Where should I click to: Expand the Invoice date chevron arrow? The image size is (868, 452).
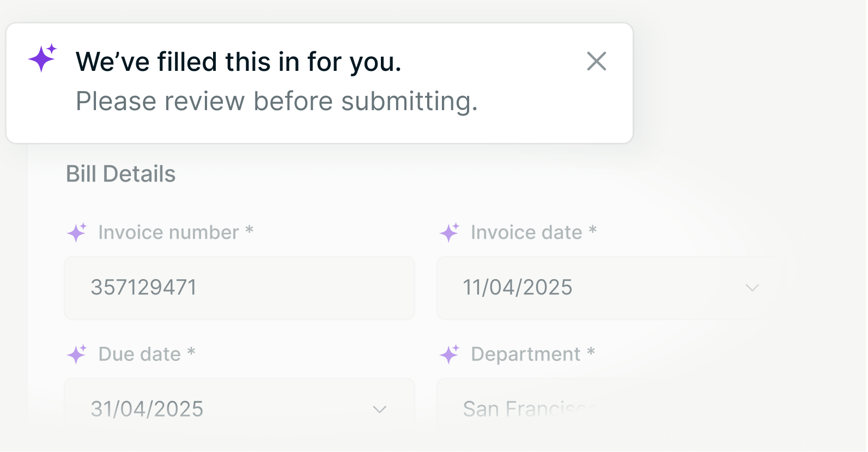coord(752,288)
